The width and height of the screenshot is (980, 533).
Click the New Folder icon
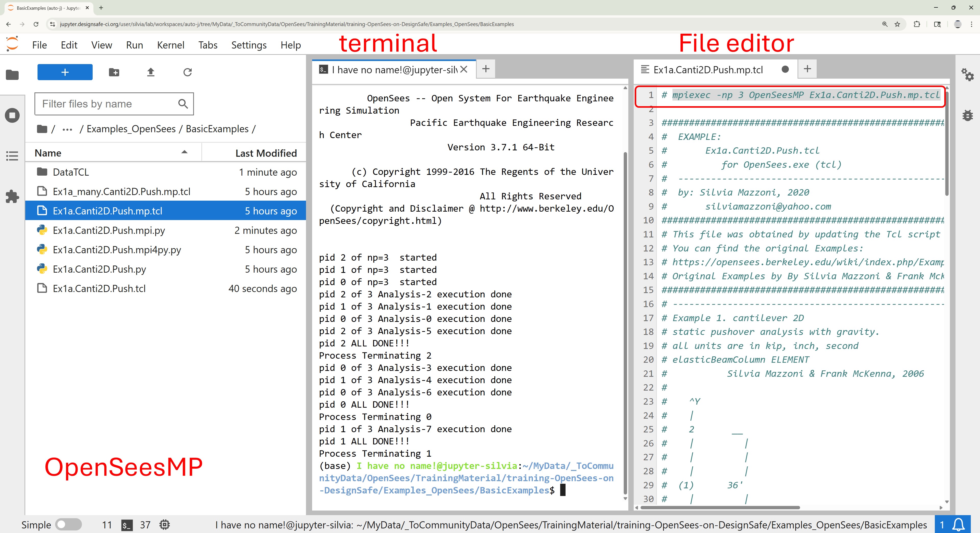(x=114, y=72)
